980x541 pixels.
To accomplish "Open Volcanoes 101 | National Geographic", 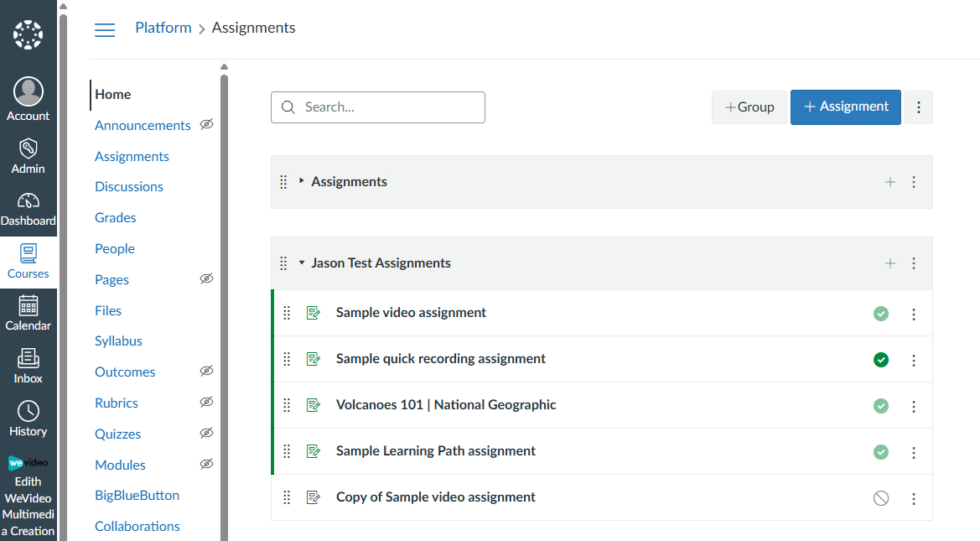I will [x=446, y=405].
